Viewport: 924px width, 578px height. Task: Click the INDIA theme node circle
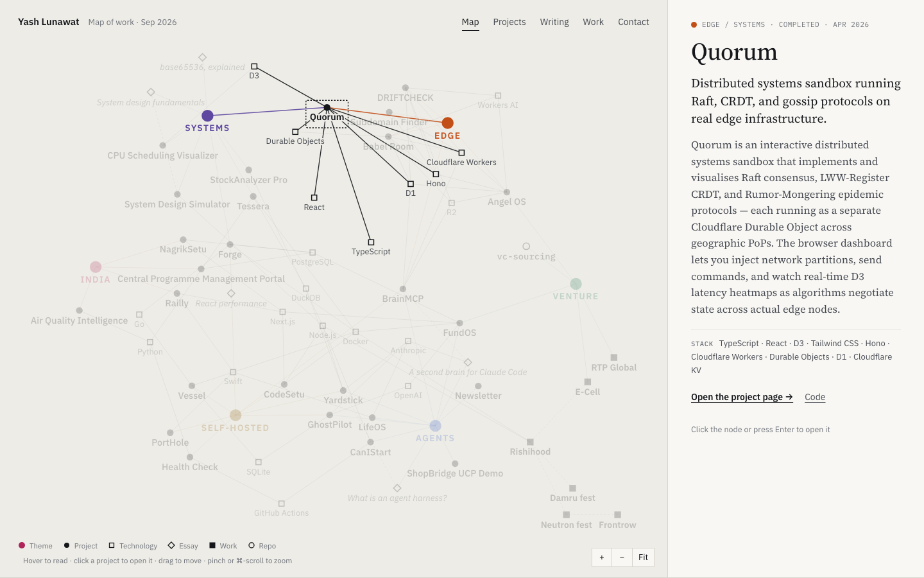pyautogui.click(x=96, y=267)
